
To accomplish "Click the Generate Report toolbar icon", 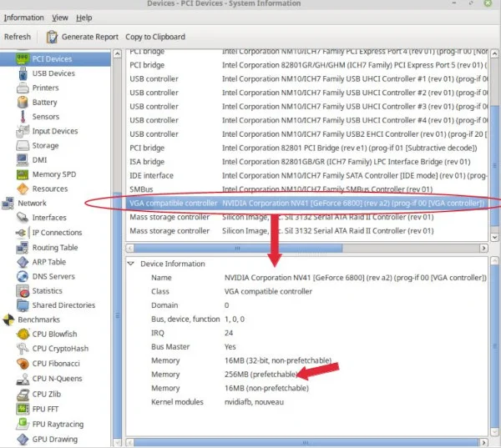I will tap(52, 37).
